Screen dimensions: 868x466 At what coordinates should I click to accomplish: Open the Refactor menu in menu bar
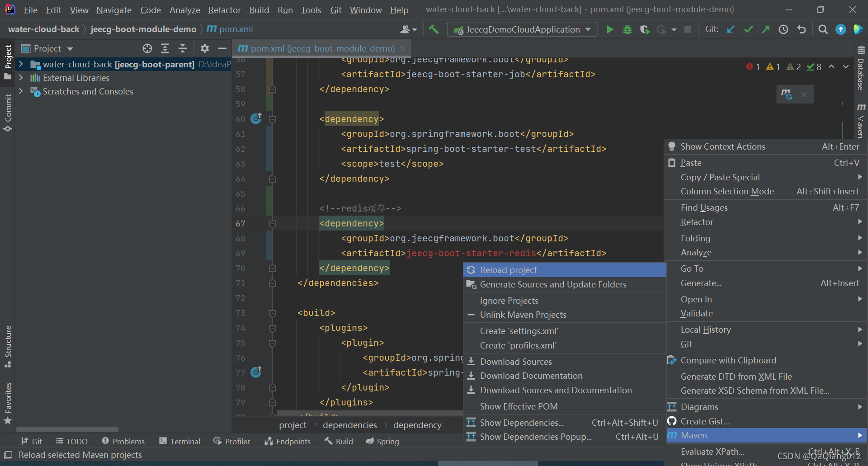tap(224, 10)
